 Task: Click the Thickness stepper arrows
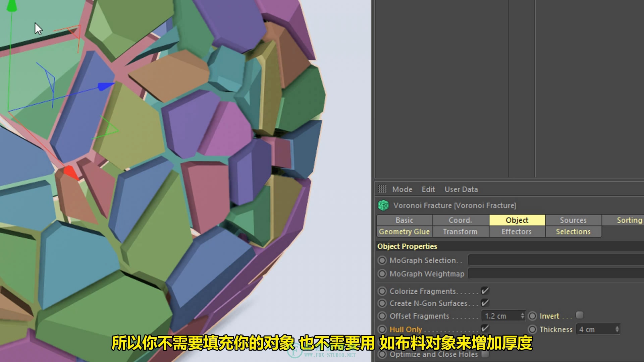click(x=617, y=329)
